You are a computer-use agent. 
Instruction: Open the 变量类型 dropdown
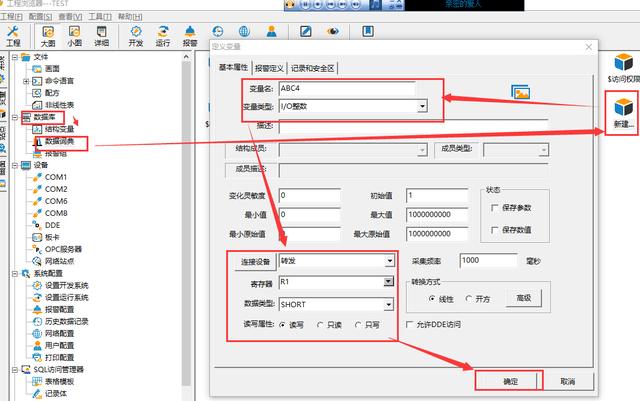[422, 107]
